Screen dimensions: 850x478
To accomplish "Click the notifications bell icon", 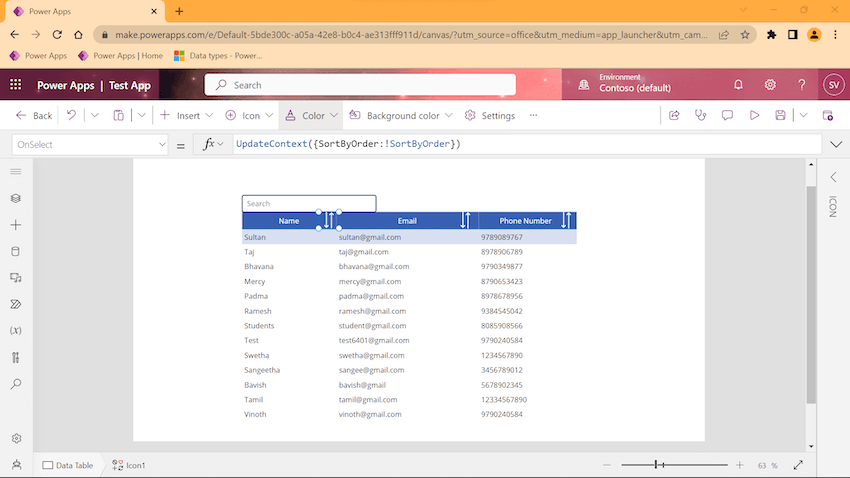I will tap(738, 85).
